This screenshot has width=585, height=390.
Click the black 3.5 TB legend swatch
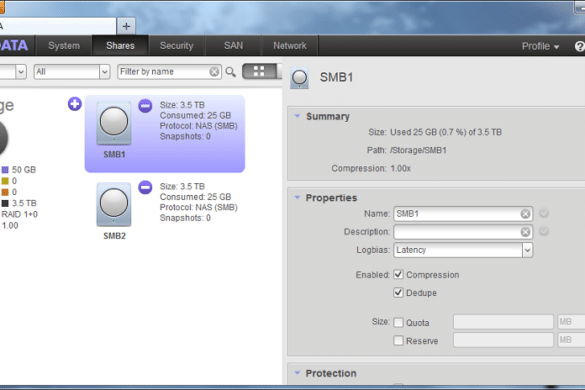click(x=5, y=203)
